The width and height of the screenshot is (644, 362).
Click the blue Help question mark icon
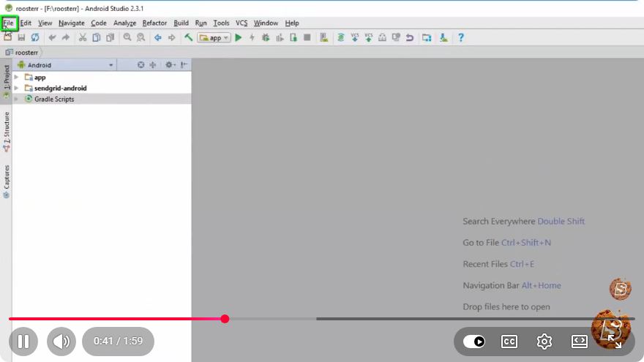(x=461, y=38)
